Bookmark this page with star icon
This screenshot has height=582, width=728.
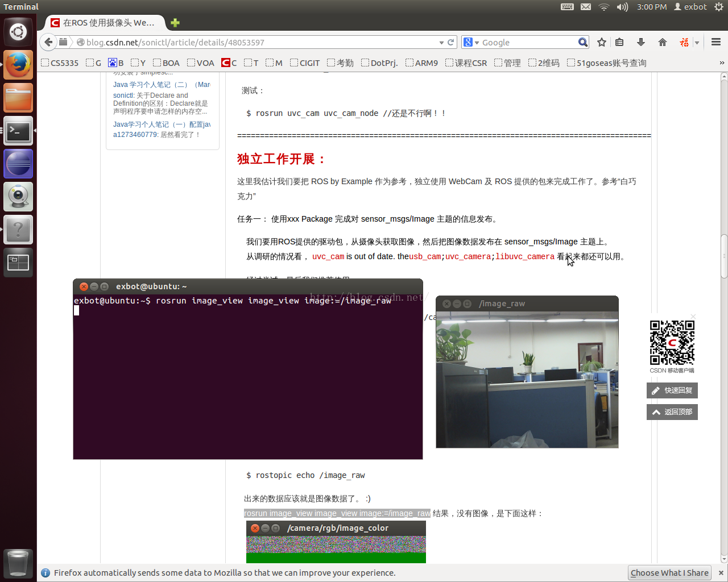click(x=602, y=42)
